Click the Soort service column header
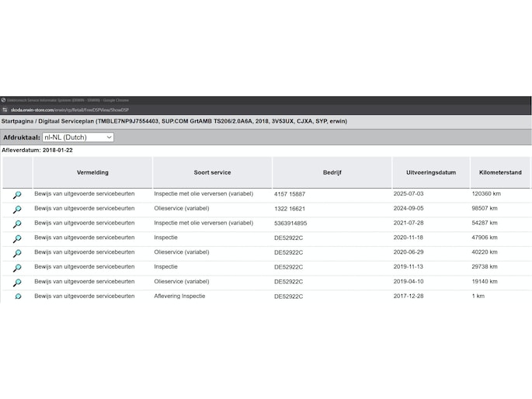 (212, 172)
